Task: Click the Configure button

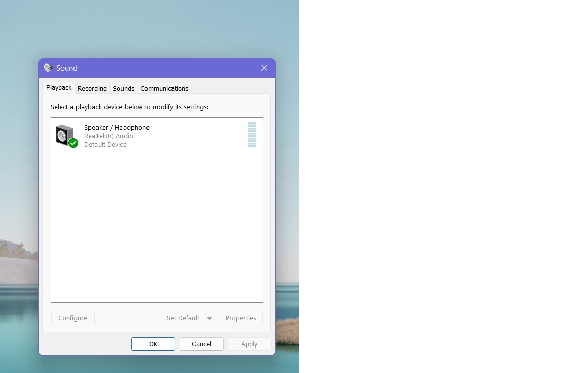Action: tap(72, 317)
